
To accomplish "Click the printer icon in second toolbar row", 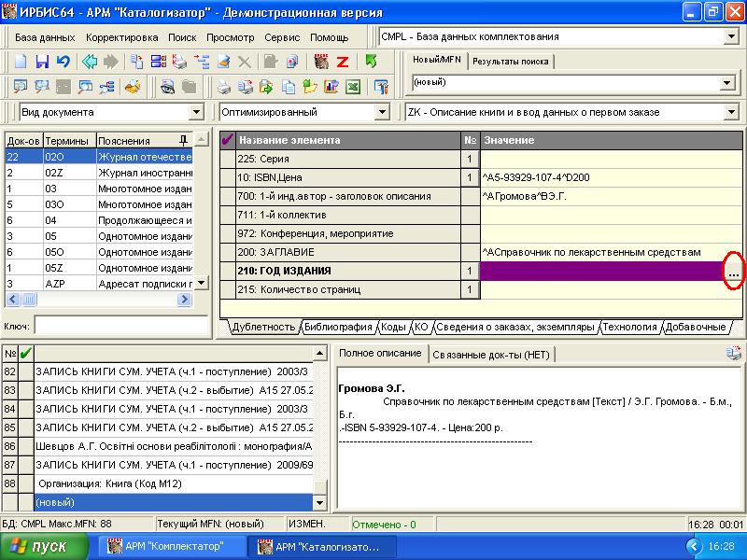I will 224,87.
